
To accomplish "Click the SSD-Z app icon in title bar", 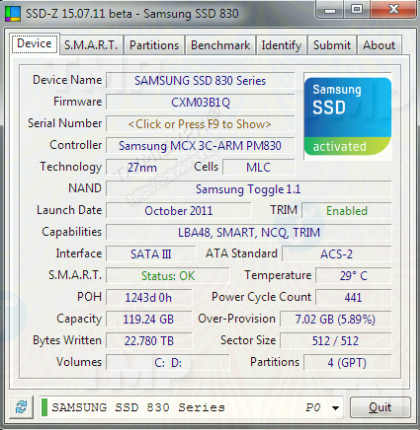I will coord(13,14).
